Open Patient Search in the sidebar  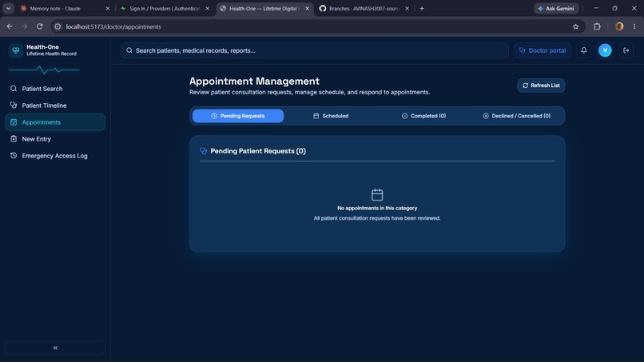(x=55, y=89)
